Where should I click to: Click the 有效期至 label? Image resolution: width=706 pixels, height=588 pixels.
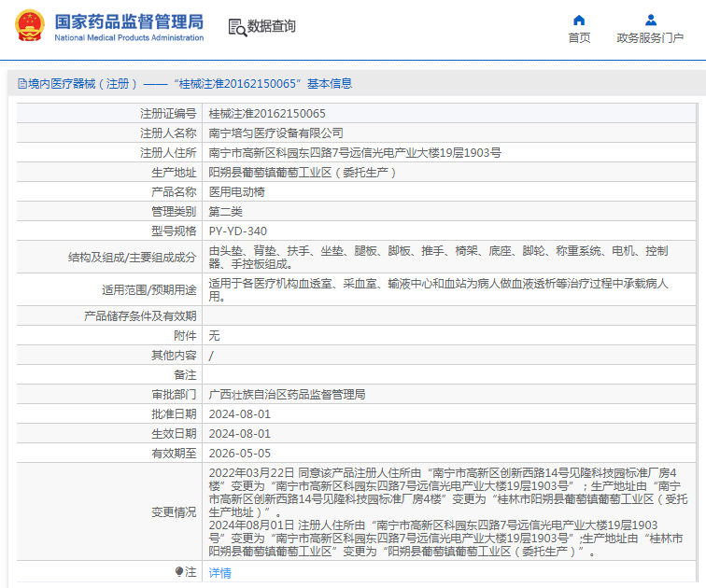(174, 454)
